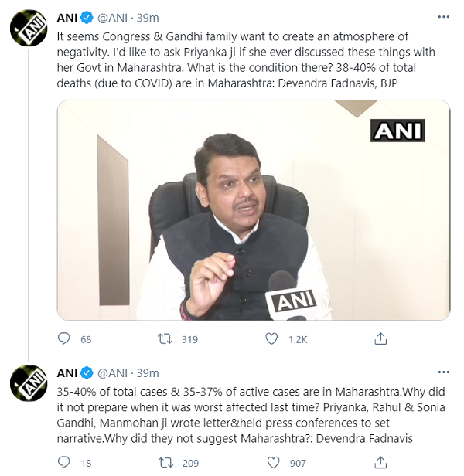Share the second ANI tweet
Image resolution: width=464 pixels, height=476 pixels.
pyautogui.click(x=380, y=462)
